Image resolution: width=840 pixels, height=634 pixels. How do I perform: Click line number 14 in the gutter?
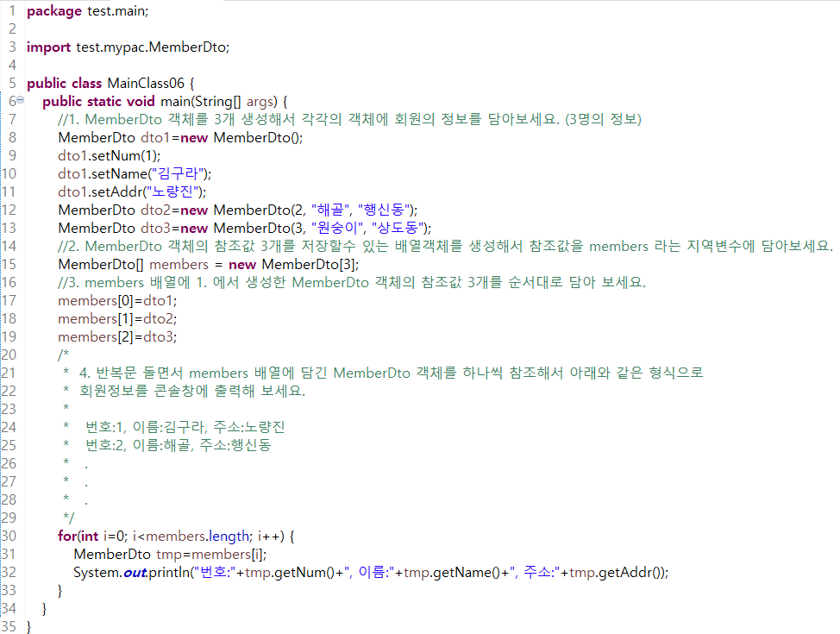pos(9,246)
